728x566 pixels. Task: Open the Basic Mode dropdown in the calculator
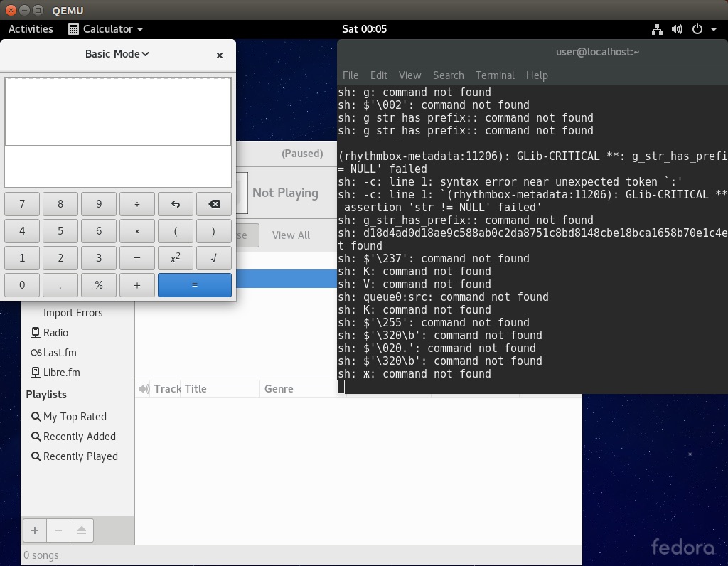117,54
